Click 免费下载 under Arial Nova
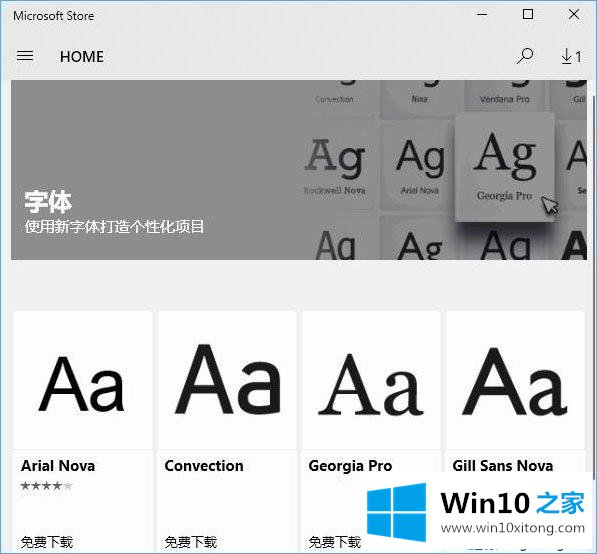 tap(46, 541)
